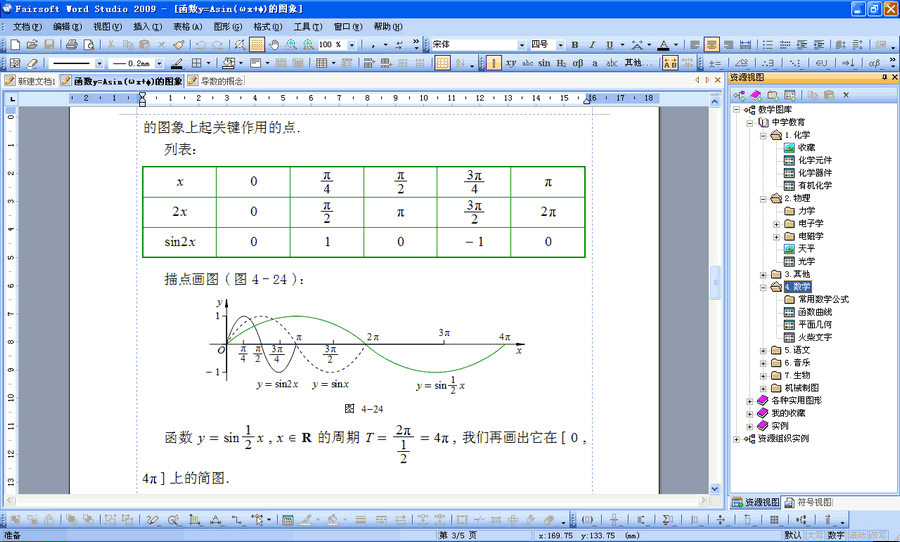
Task: Open the arrows symbol palette
Action: pyautogui.click(x=848, y=63)
